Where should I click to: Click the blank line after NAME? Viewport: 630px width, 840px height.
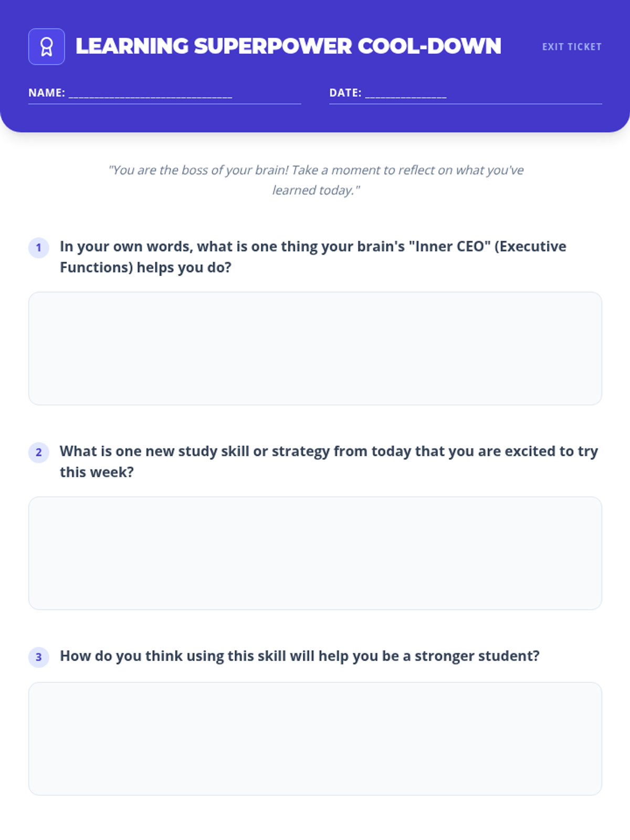(150, 94)
